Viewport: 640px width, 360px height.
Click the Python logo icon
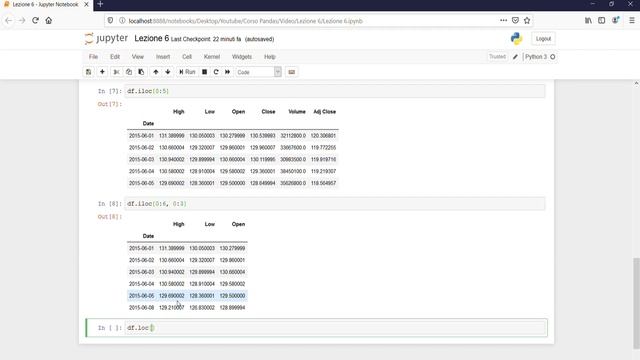pyautogui.click(x=516, y=38)
